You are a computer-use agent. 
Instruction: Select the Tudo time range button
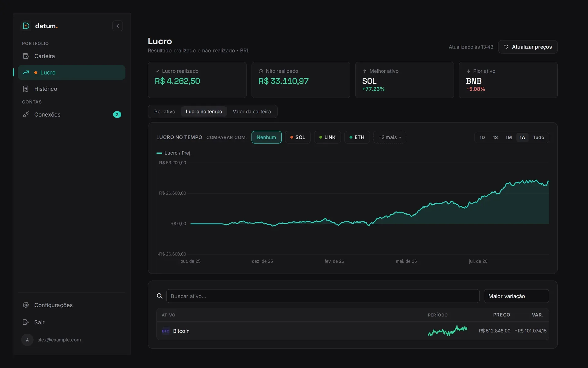pos(538,137)
